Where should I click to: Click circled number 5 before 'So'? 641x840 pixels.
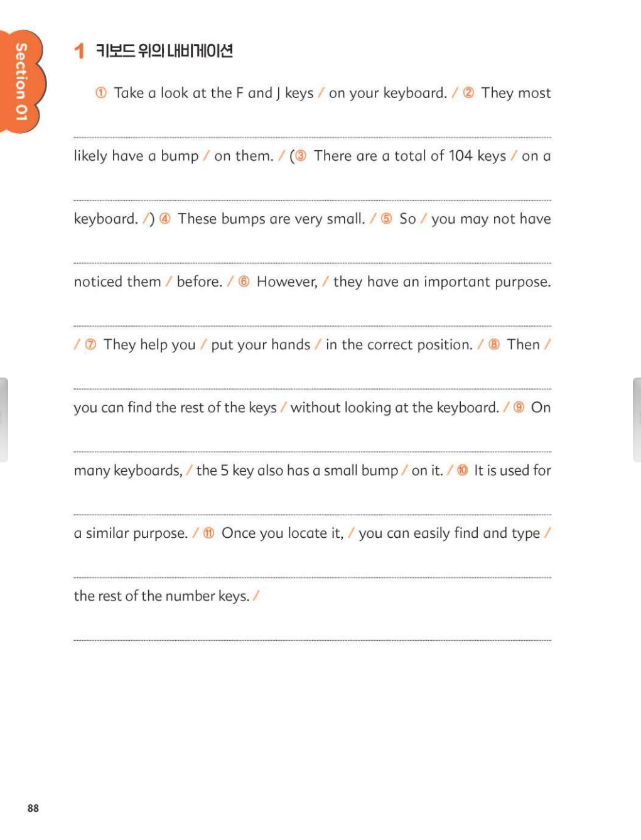click(387, 219)
